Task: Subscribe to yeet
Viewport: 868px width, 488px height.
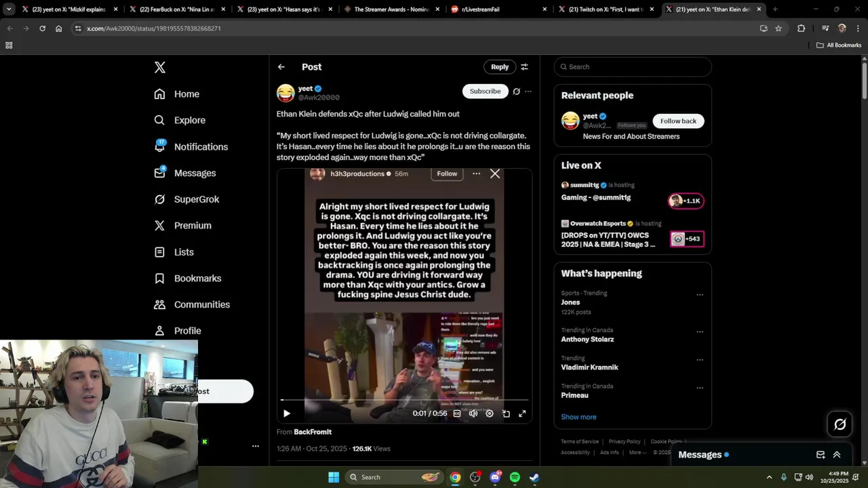Action: [x=486, y=91]
